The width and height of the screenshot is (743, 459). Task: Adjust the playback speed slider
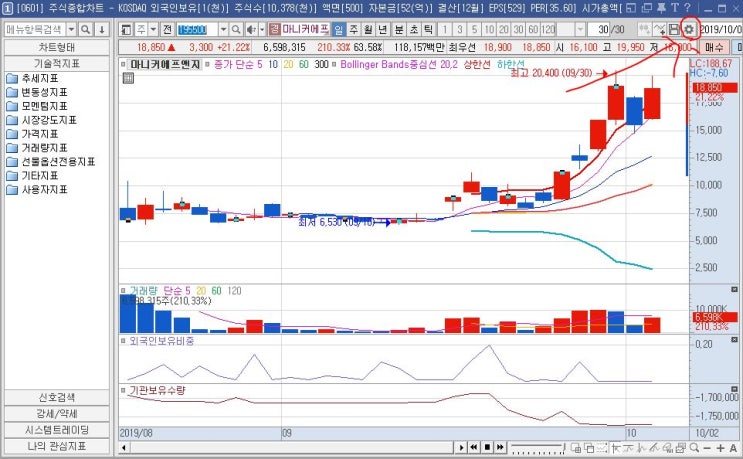[x=537, y=447]
